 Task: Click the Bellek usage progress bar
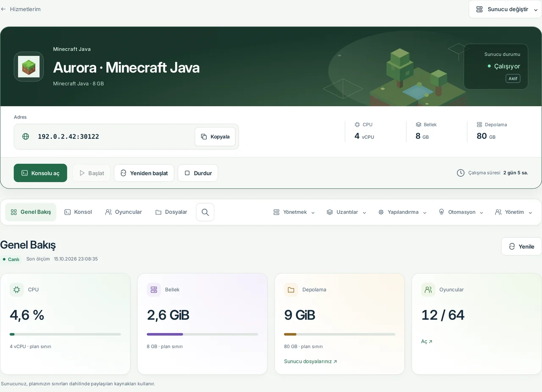tap(202, 334)
